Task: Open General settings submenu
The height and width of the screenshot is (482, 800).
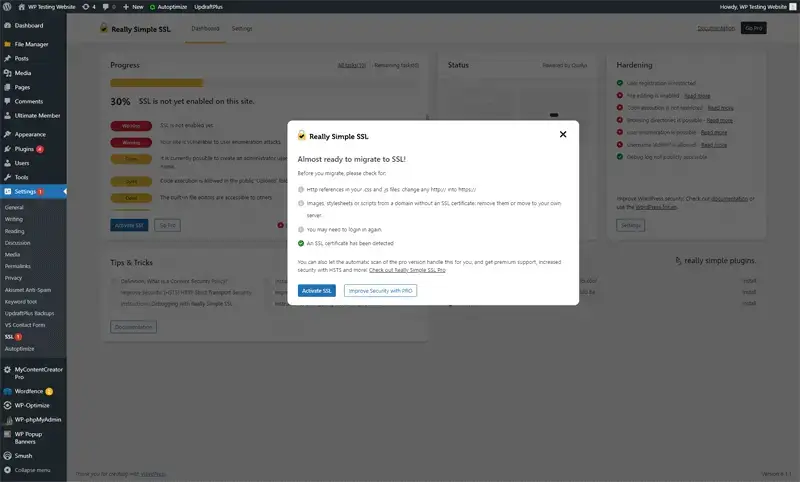Action: click(x=14, y=208)
